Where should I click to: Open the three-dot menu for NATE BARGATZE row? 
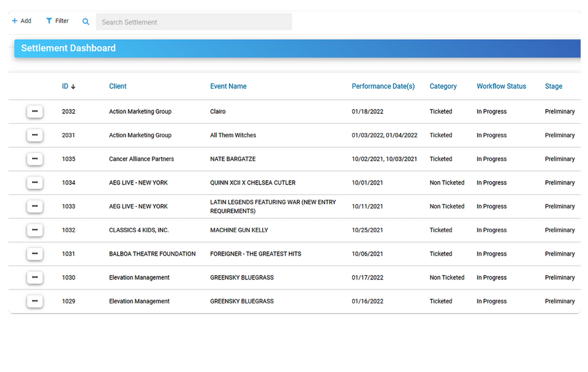coord(35,159)
